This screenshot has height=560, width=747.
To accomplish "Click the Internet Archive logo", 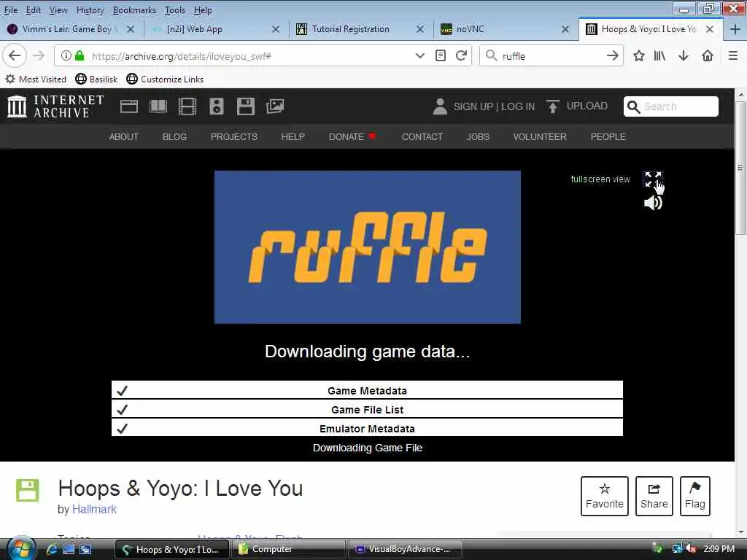I will (x=55, y=106).
